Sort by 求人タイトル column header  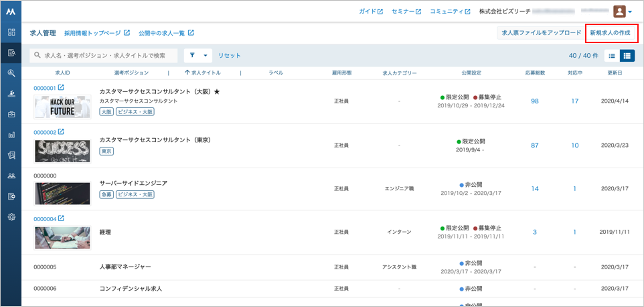coord(206,73)
